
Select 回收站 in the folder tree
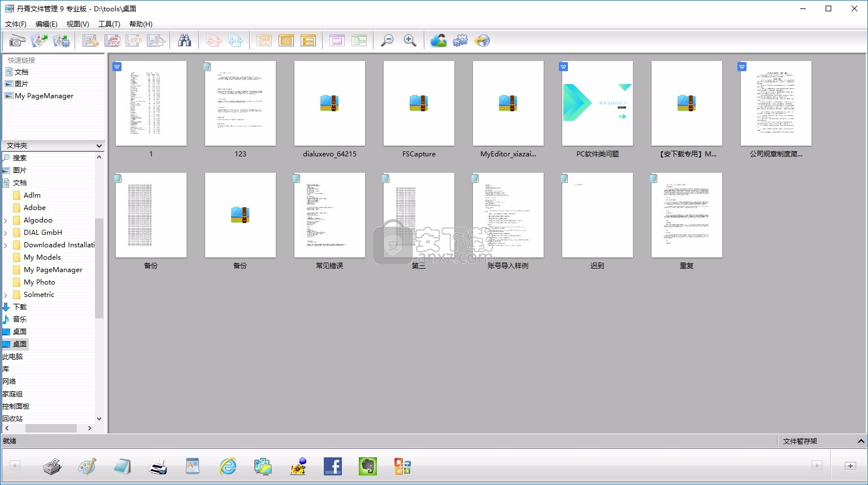12,419
